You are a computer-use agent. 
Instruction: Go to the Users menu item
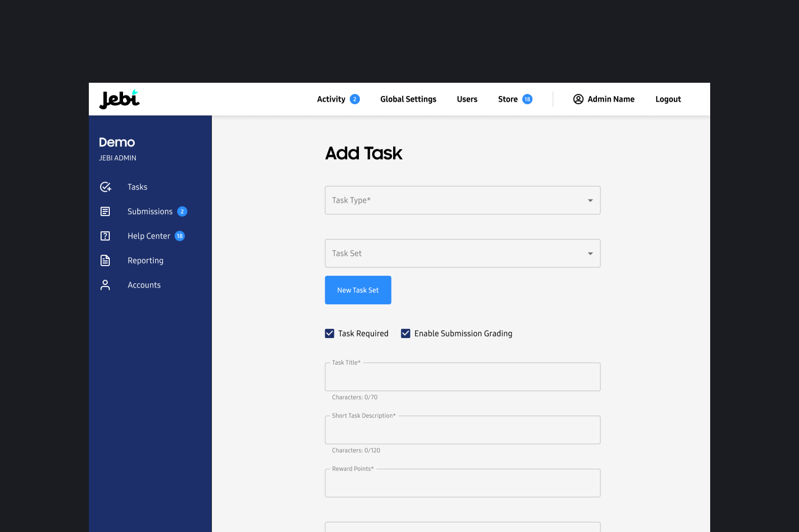click(467, 99)
